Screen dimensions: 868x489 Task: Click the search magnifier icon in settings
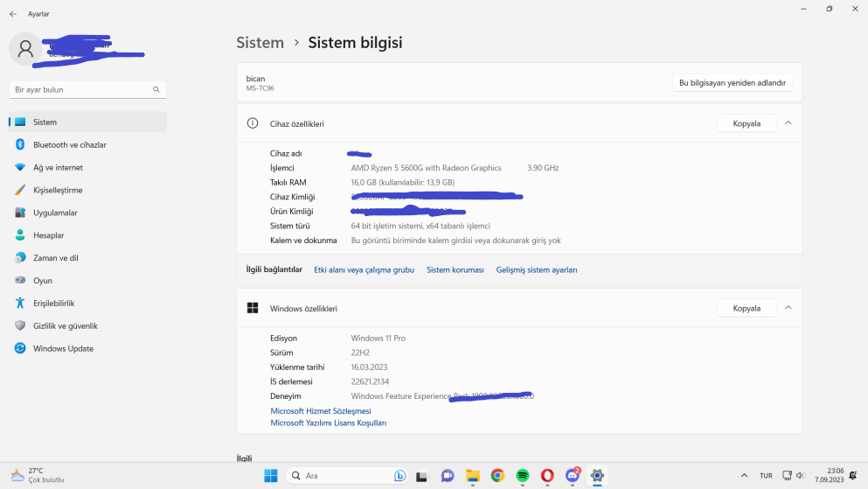click(156, 89)
